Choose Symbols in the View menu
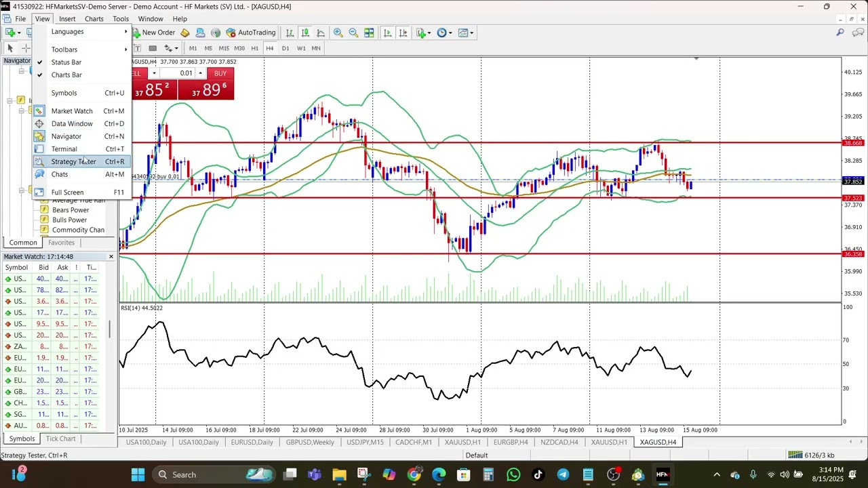Screen dimensions: 868x488 81,93
